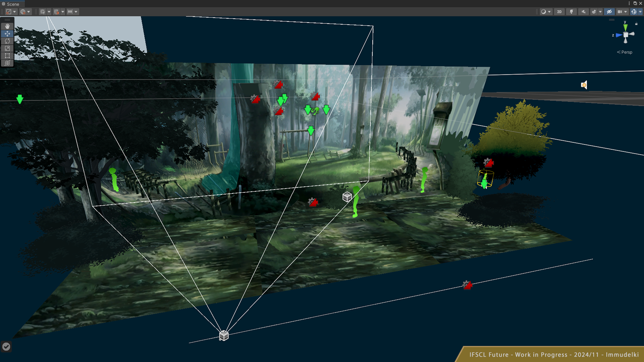
Task: Select the combined Transform tool
Action: coord(7,63)
